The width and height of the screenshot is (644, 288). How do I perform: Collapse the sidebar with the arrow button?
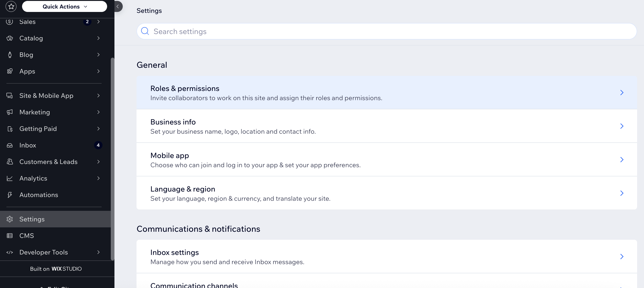(118, 6)
